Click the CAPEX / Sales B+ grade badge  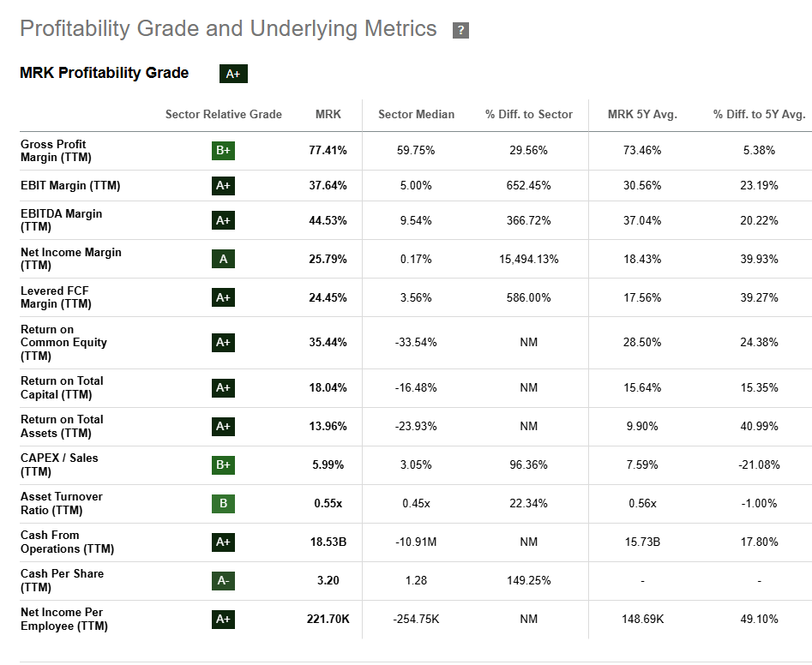(x=223, y=464)
